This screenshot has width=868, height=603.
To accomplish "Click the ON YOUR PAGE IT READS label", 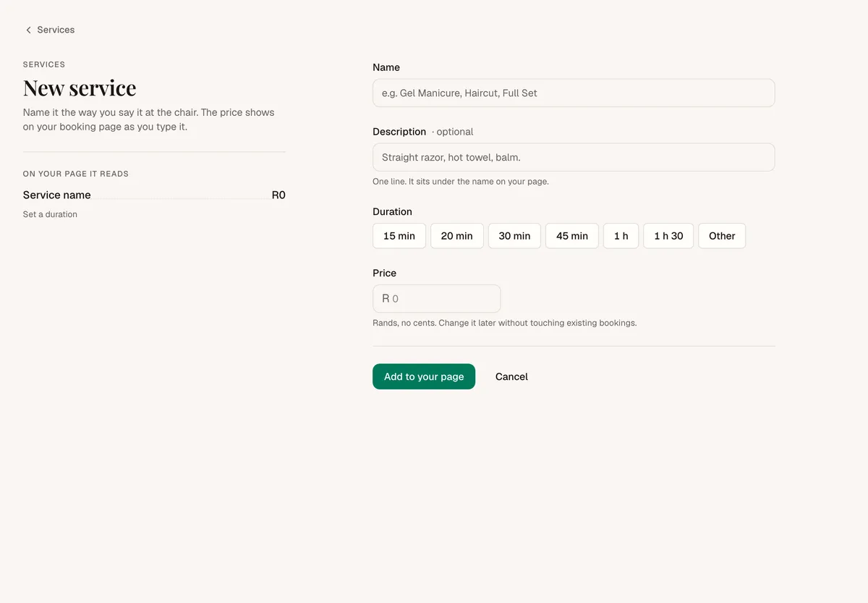I will point(76,174).
